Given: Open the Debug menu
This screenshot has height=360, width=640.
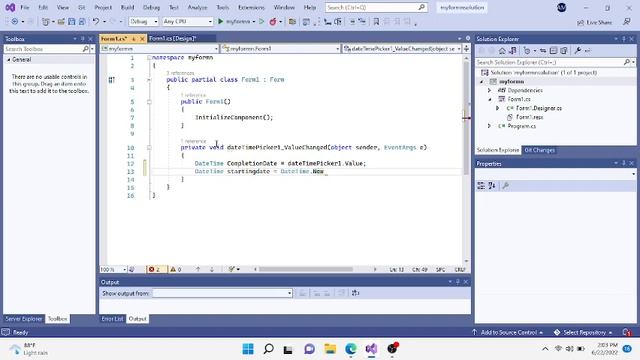Looking at the screenshot, I should 151,7.
